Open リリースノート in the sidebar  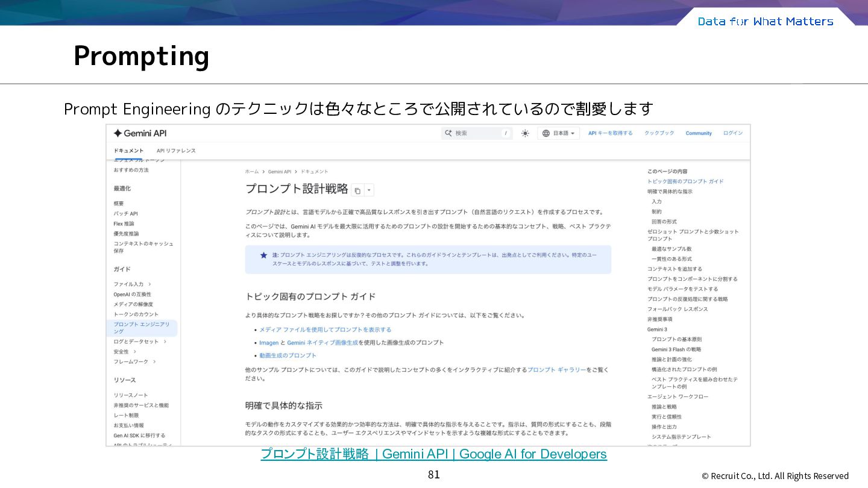click(131, 395)
